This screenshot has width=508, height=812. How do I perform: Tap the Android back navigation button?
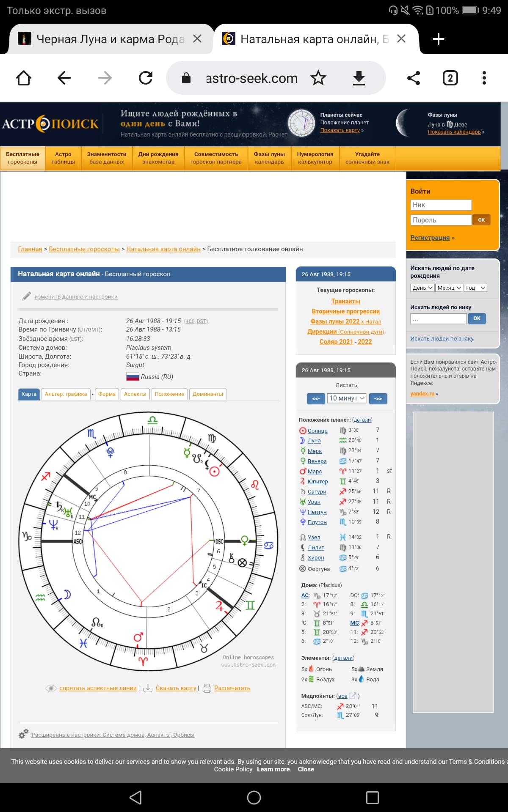[135, 798]
